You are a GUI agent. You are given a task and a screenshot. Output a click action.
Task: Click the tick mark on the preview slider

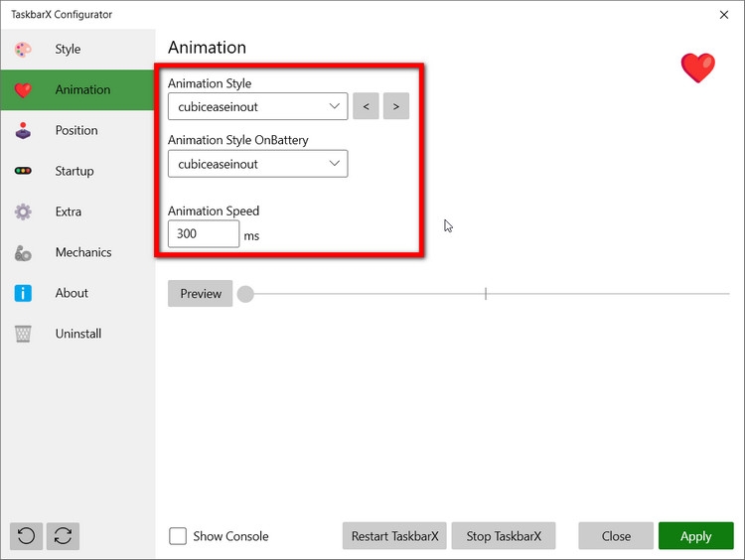[x=486, y=294]
